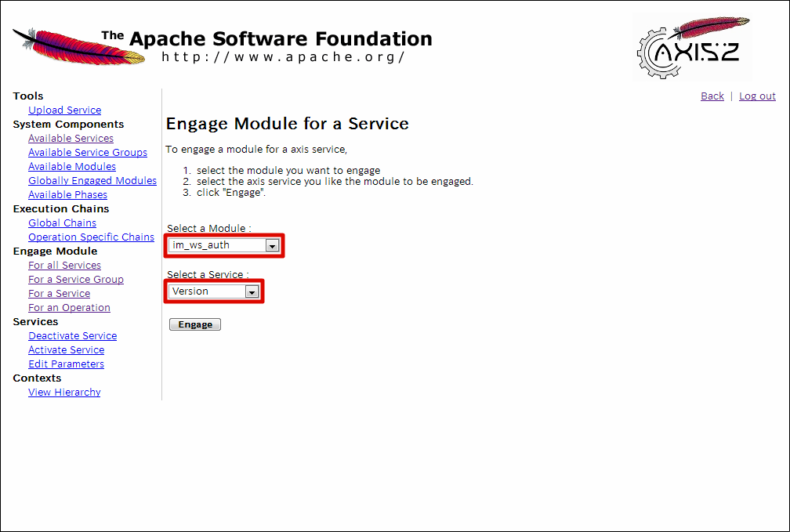
Task: Show Globally Engaged Modules
Action: coord(92,181)
